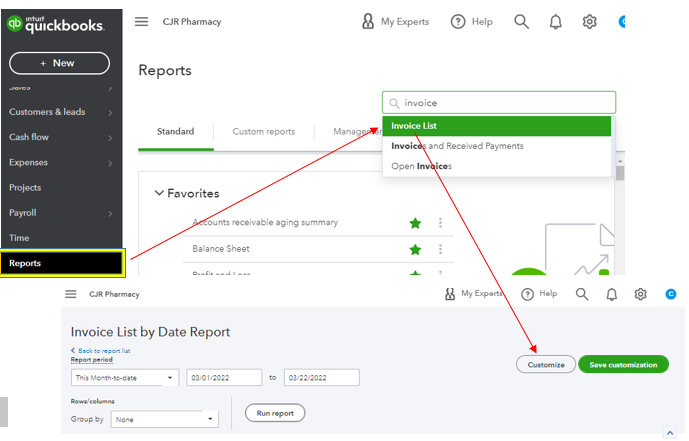689x441 pixels.
Task: Open the top settings gear icon
Action: tap(589, 22)
